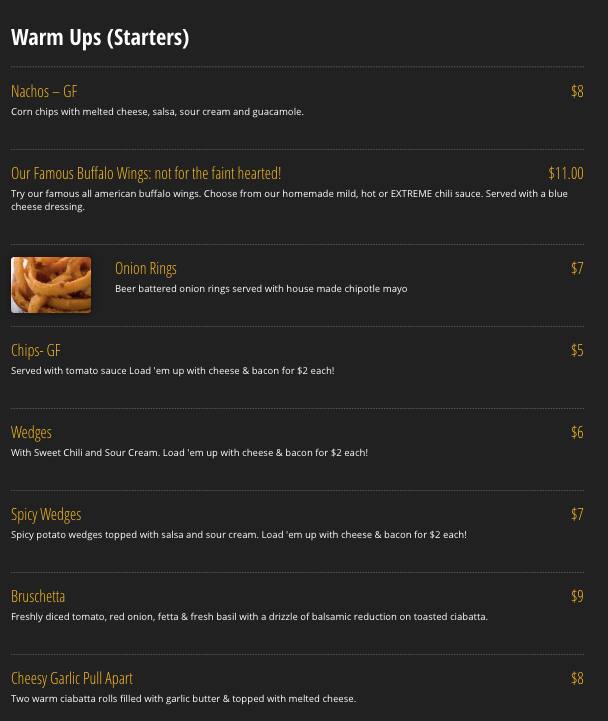Click the Cheesy Garlic Pull Apart $8 price
Viewport: 608px width, 721px height.
577,678
